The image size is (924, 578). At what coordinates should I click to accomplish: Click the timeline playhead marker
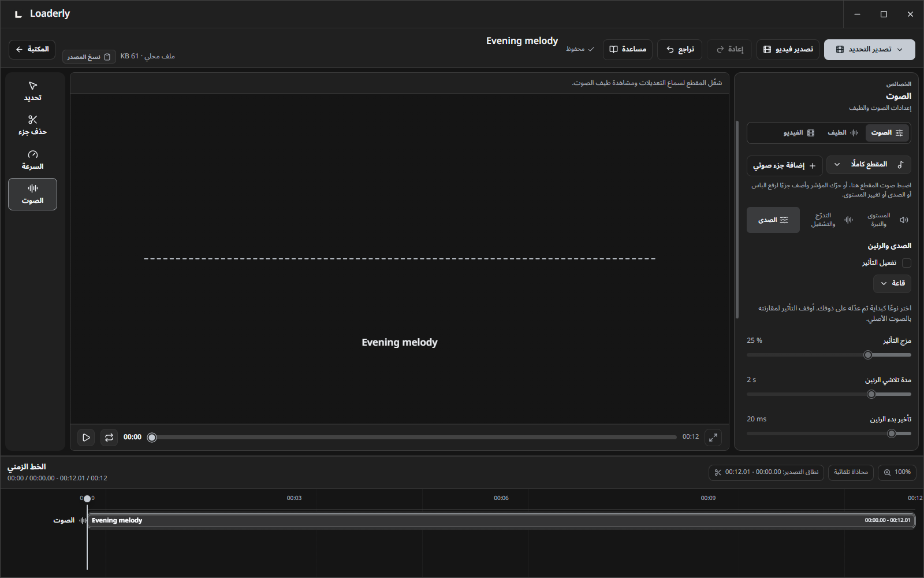point(87,499)
